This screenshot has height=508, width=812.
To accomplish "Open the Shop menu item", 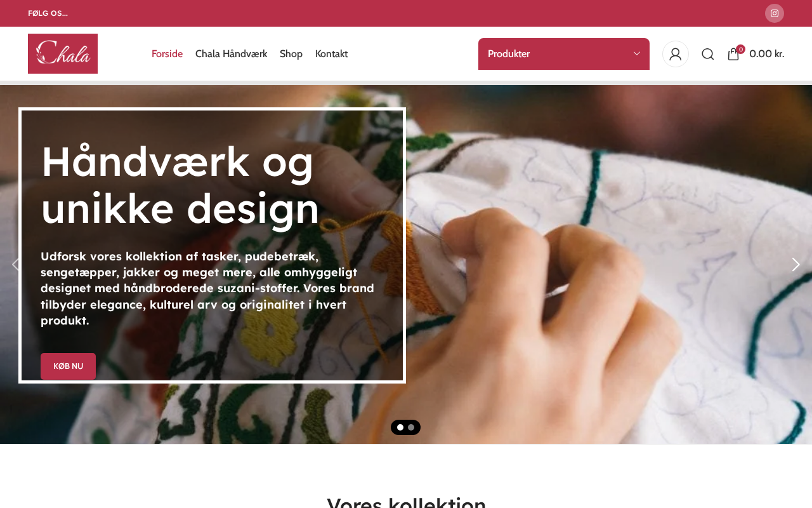I will tap(291, 54).
